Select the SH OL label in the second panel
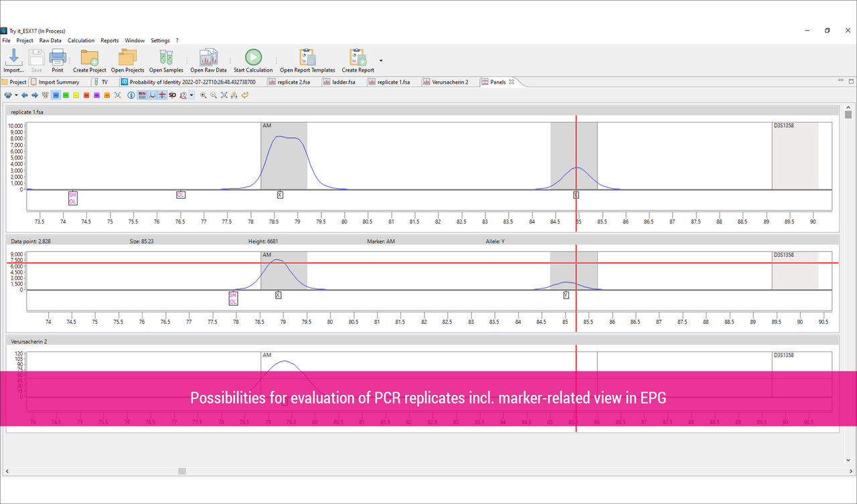This screenshot has height=504, width=857. (x=233, y=299)
